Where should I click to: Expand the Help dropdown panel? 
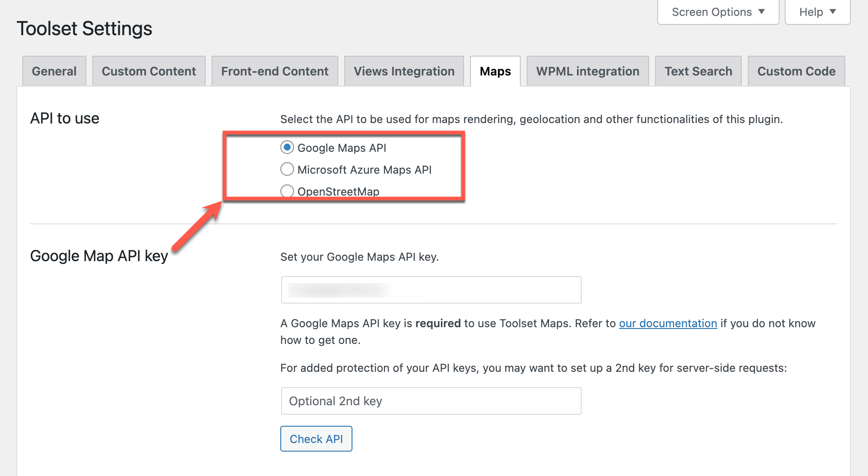point(817,12)
